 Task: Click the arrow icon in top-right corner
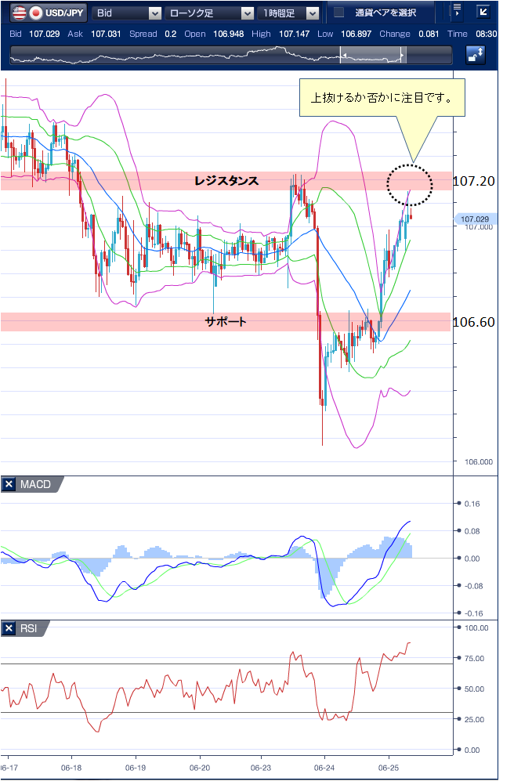tap(483, 12)
